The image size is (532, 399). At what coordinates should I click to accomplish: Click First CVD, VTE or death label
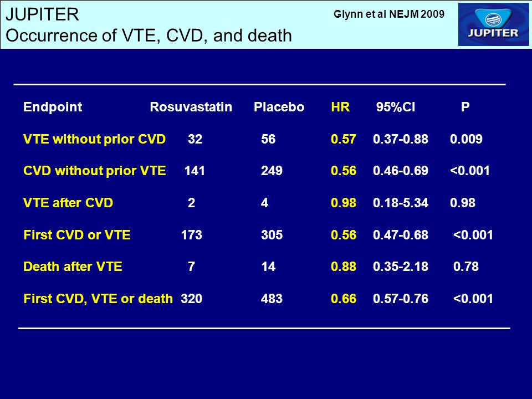click(98, 299)
